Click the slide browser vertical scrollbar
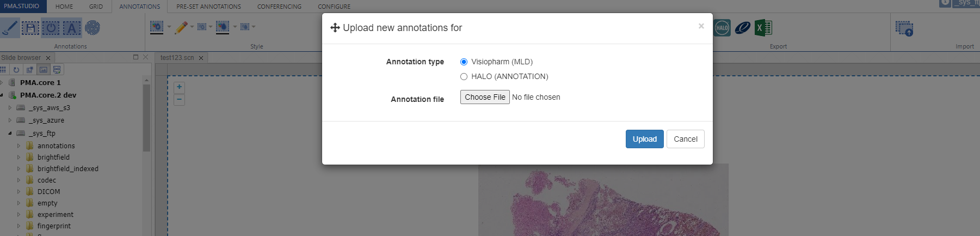The width and height of the screenshot is (980, 236). point(146,117)
